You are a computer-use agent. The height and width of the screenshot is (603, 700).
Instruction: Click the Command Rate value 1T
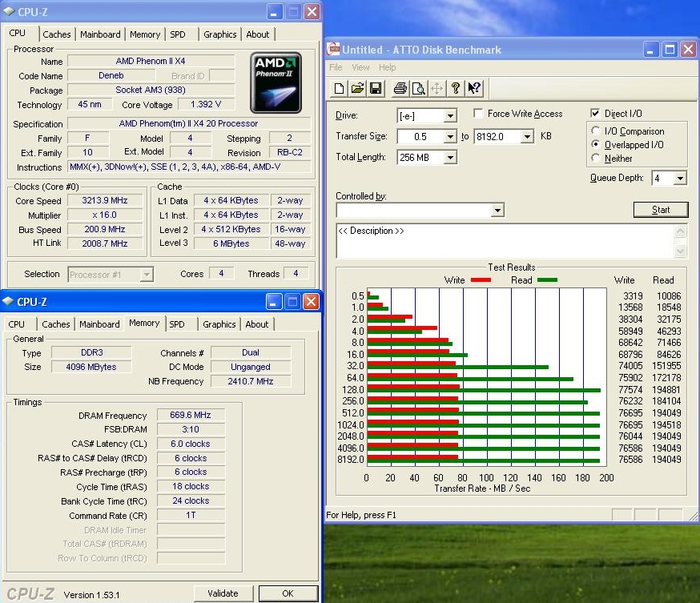pyautogui.click(x=191, y=515)
